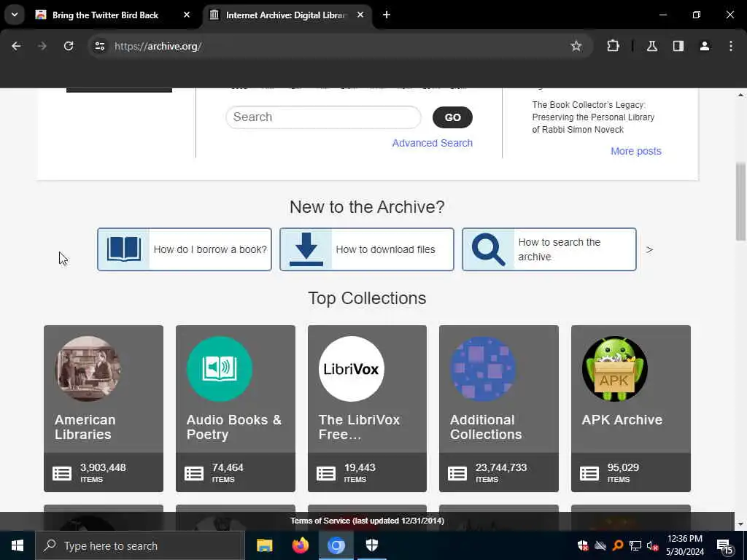Click the taskbar Type here to search box
This screenshot has height=560, width=747.
click(139, 545)
